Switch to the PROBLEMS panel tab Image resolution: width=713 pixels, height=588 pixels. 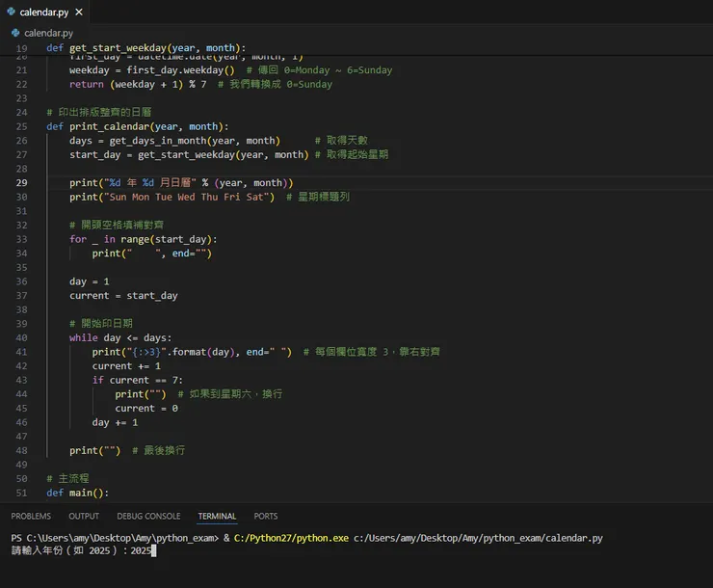click(x=31, y=517)
